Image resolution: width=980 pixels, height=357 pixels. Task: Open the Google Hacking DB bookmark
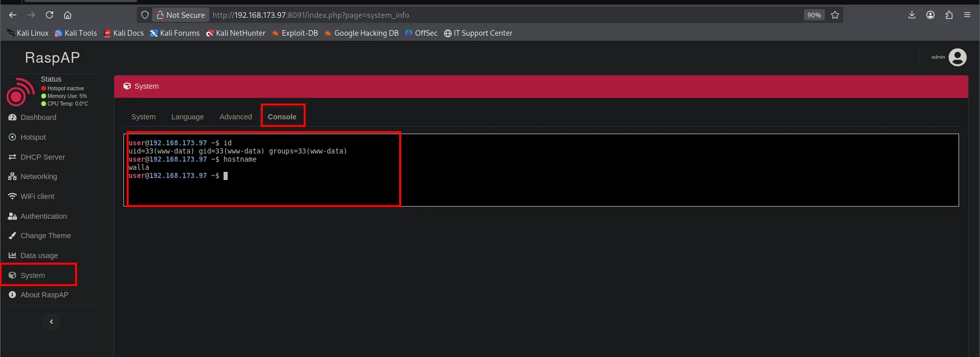point(361,33)
